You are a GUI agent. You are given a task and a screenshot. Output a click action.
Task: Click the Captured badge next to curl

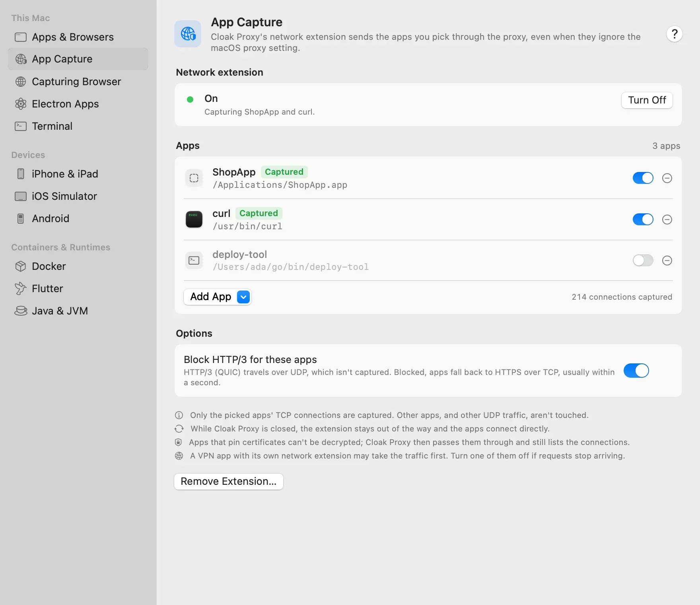pyautogui.click(x=259, y=213)
